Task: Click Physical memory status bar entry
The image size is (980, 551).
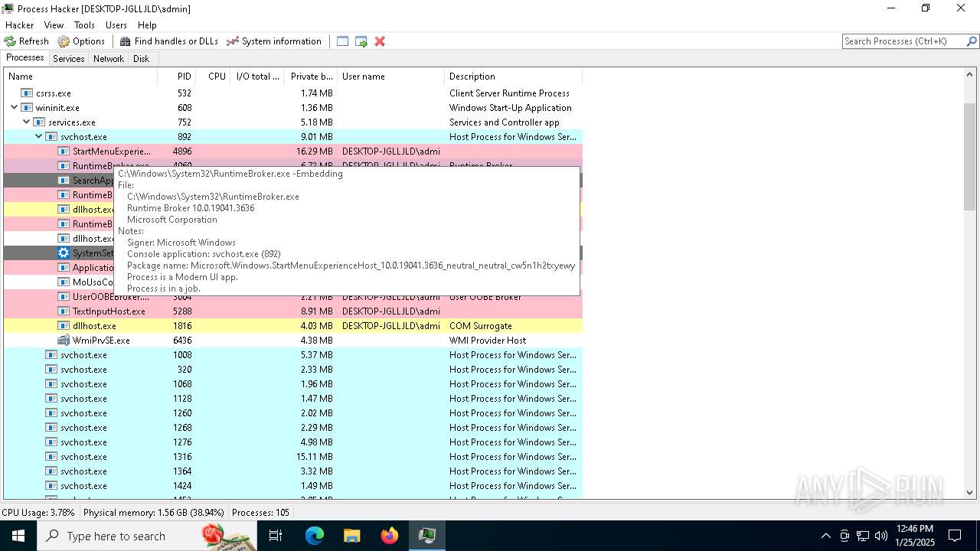Action: (154, 513)
